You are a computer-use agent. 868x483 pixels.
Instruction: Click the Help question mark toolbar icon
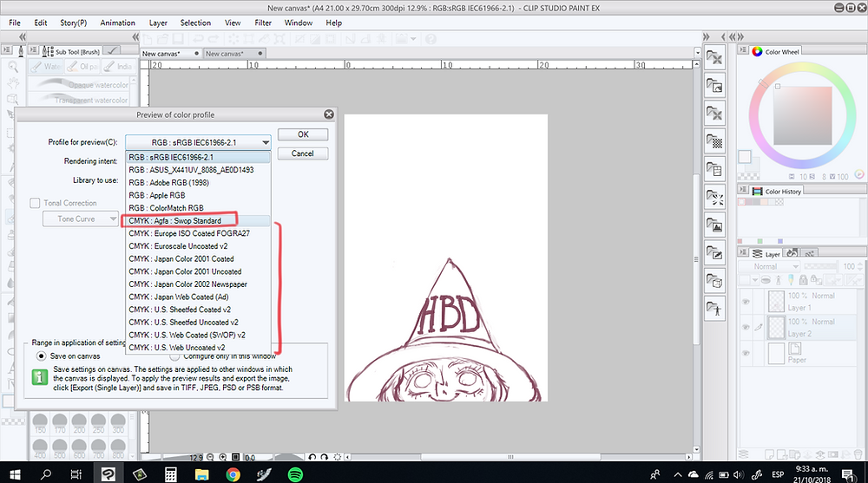tap(431, 39)
